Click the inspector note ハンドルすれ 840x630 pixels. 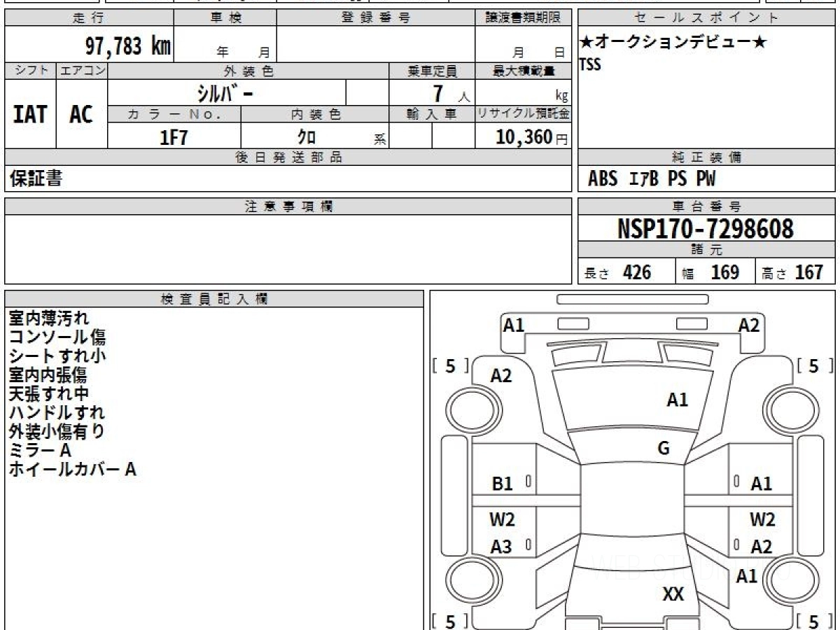click(x=57, y=413)
